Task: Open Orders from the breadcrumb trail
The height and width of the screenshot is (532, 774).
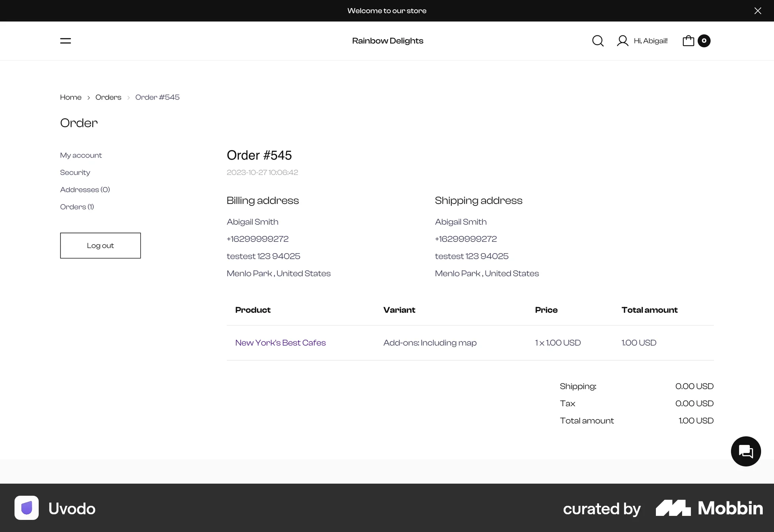Action: [x=108, y=97]
